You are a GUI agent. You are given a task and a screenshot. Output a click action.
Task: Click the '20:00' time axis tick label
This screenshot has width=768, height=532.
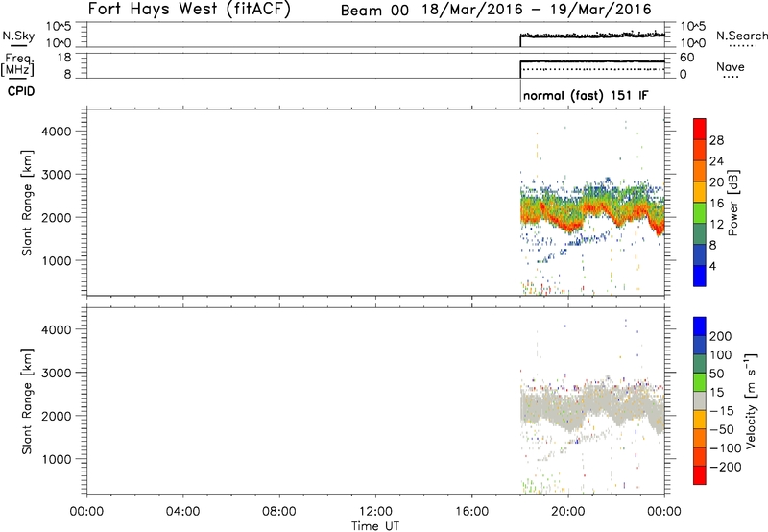click(568, 512)
